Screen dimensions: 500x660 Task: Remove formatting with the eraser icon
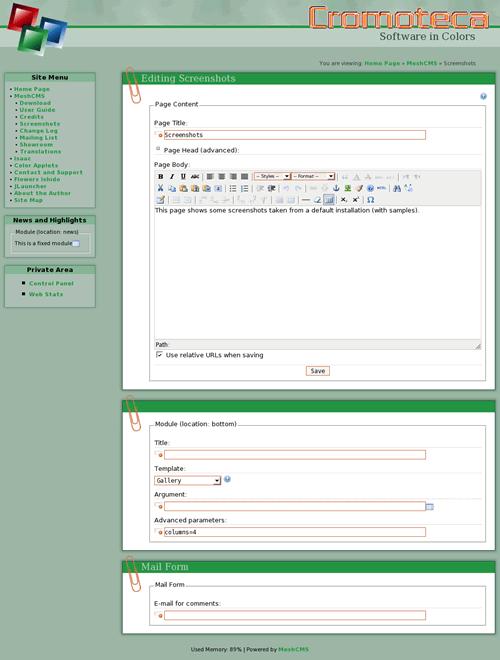coord(317,200)
